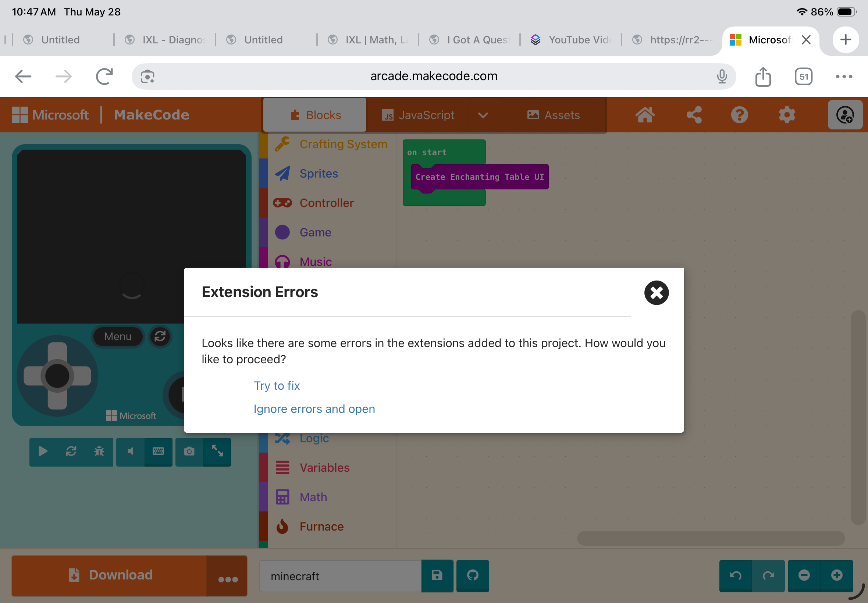This screenshot has width=868, height=603.
Task: Switch to the JavaScript editor tab
Action: [417, 115]
